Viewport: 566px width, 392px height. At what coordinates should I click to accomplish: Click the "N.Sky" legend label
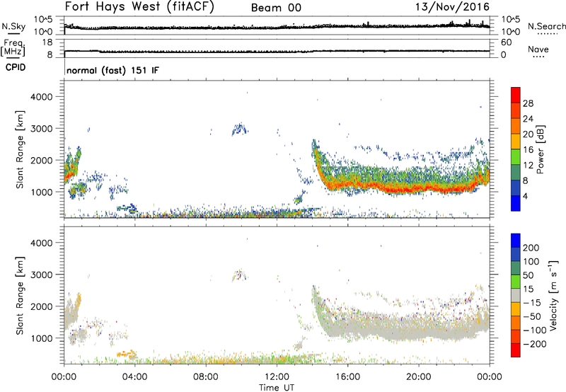pyautogui.click(x=13, y=26)
